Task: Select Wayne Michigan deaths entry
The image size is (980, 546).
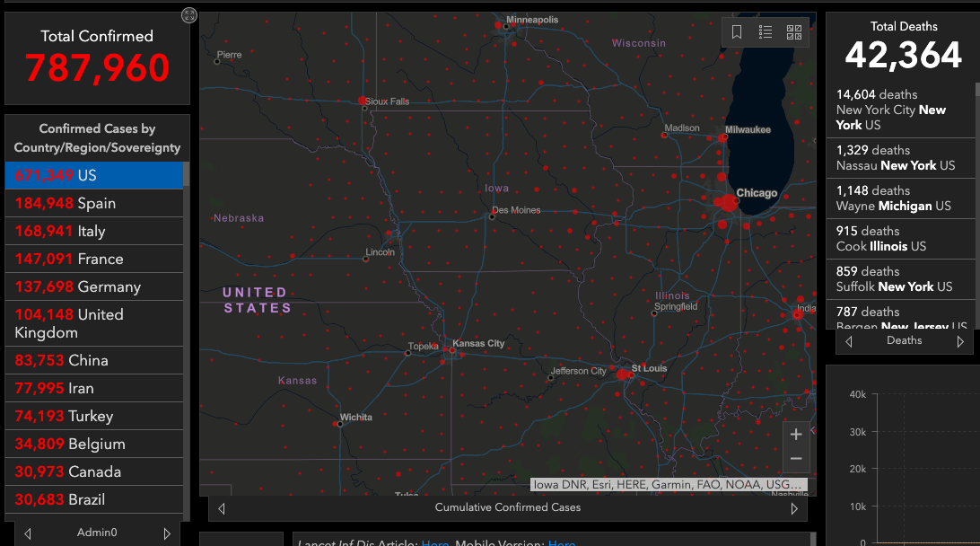Action: [901, 198]
